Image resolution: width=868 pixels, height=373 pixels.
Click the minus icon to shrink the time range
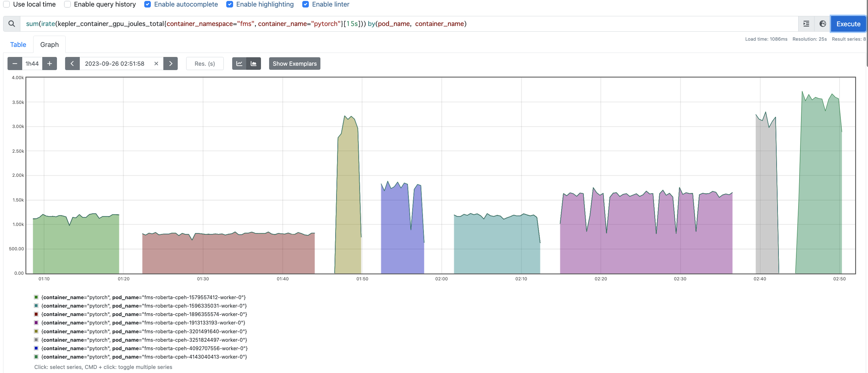tap(14, 63)
